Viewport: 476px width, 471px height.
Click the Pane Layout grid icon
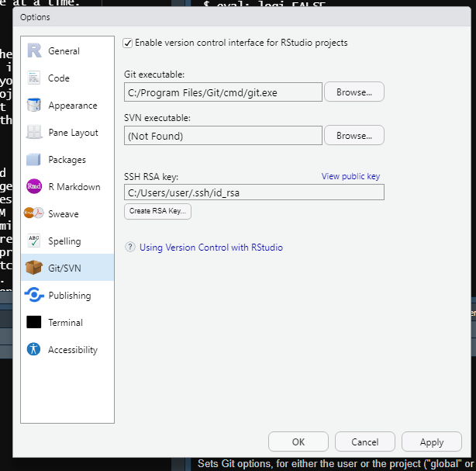click(33, 132)
